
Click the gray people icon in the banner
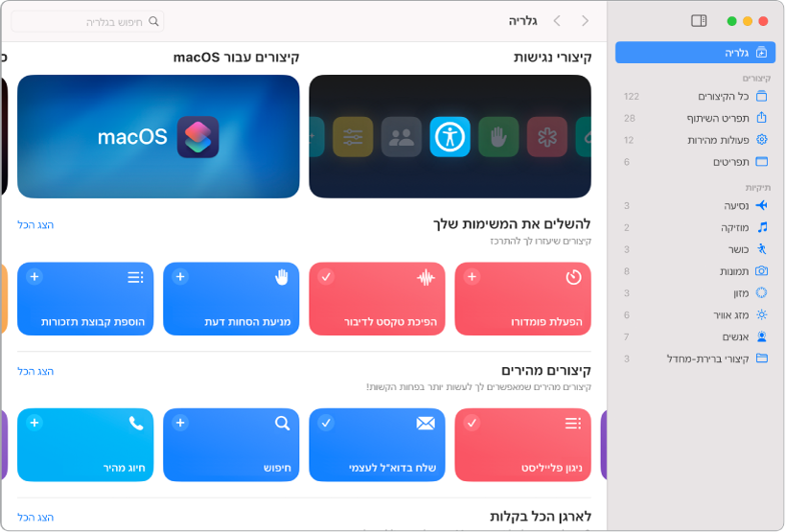pos(401,137)
